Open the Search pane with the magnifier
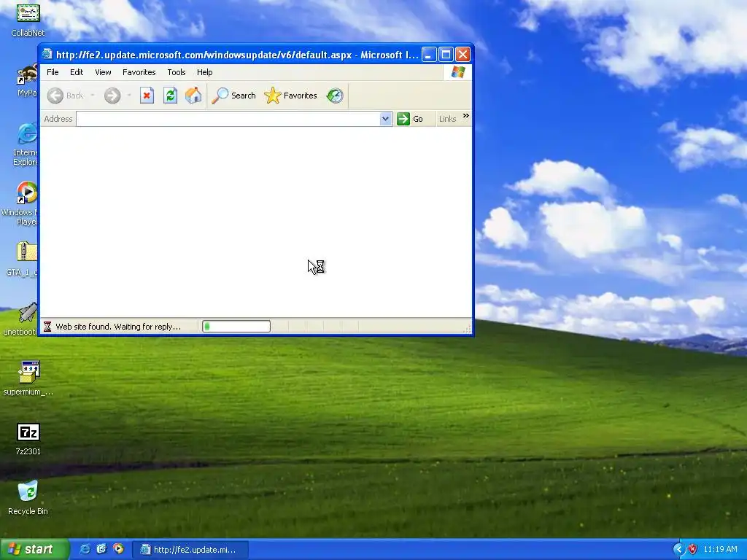 click(x=234, y=96)
